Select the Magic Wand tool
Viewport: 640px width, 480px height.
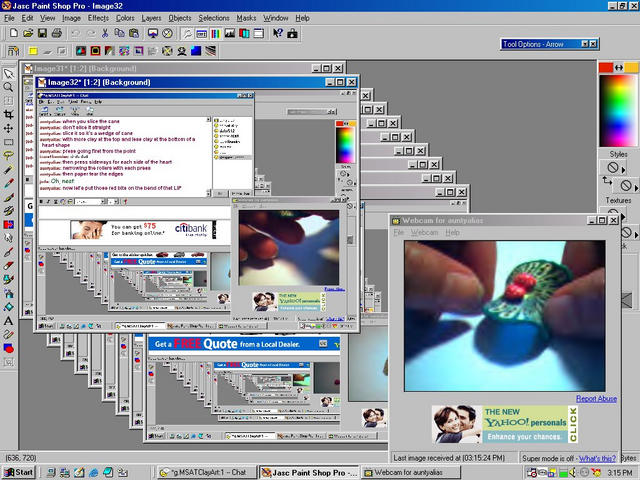(x=9, y=170)
